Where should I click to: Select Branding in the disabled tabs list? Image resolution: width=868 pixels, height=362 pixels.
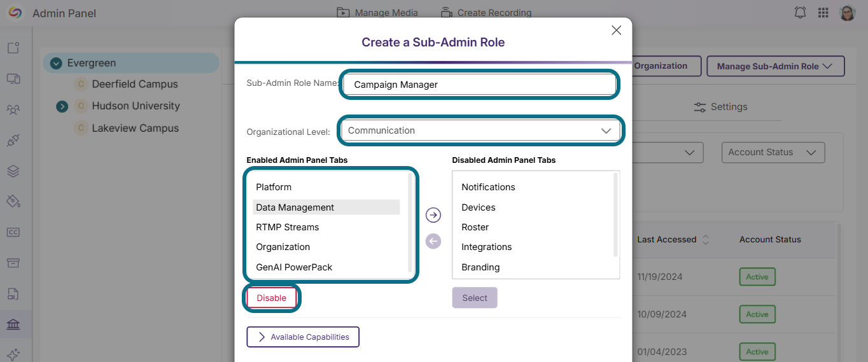480,267
